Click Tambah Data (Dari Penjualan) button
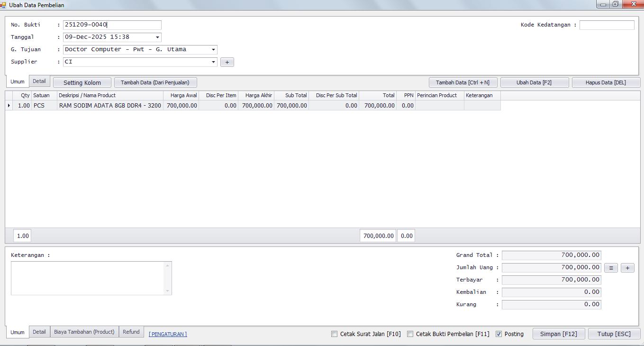This screenshot has height=346, width=644. coord(155,82)
